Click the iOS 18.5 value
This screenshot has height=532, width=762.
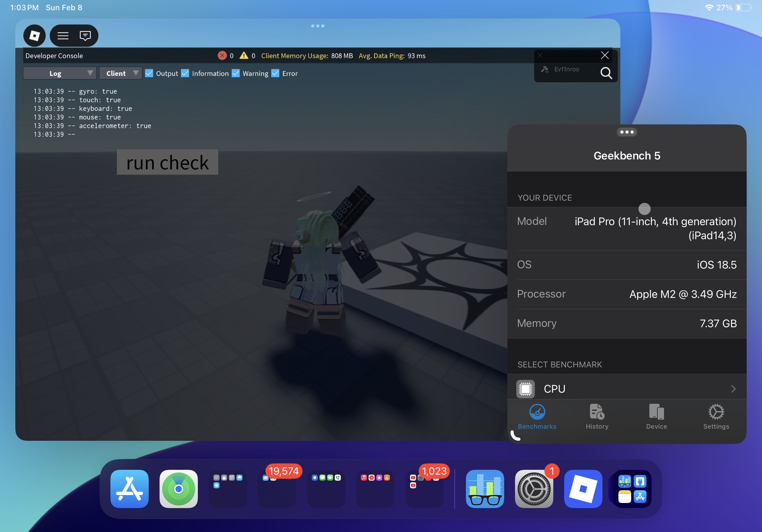point(717,265)
